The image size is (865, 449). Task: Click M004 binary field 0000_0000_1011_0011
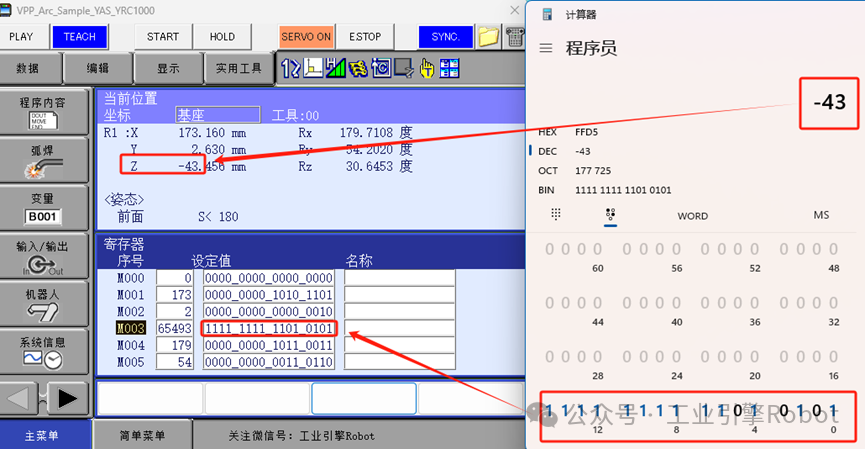[269, 345]
